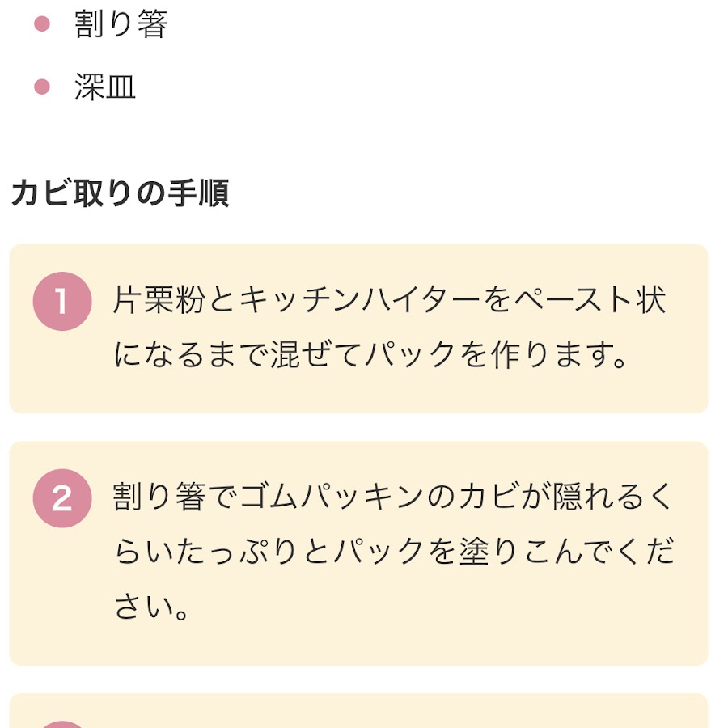Click the 割り箸 list item text
The height and width of the screenshot is (728, 728).
[x=121, y=23]
